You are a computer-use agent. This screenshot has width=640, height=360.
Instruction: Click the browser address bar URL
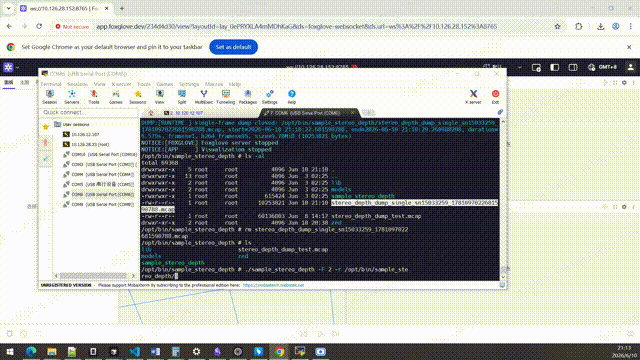point(297,27)
